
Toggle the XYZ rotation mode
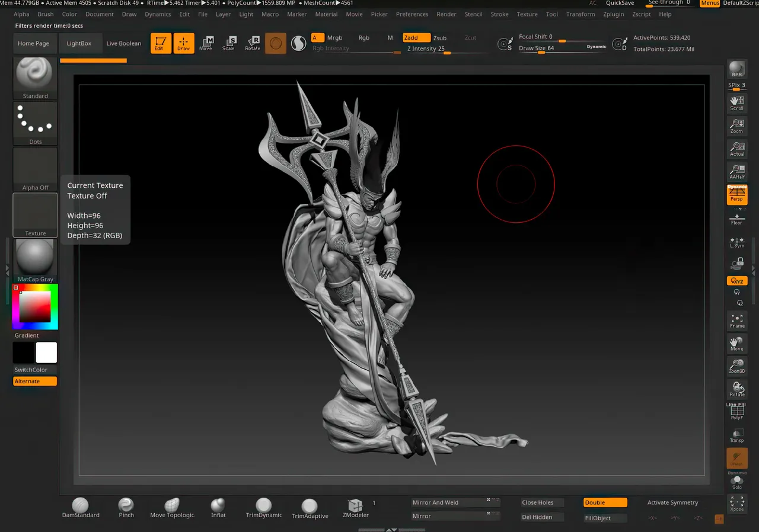click(x=737, y=281)
